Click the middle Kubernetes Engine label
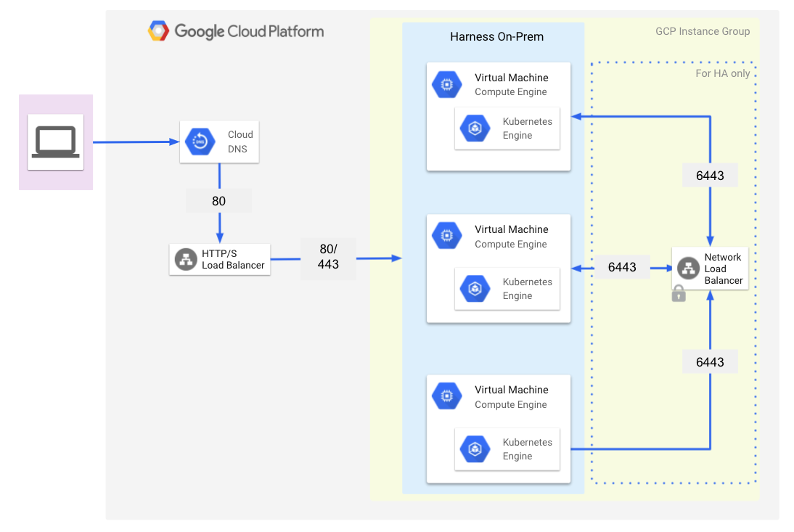Viewport: 794px width, 532px height. point(527,289)
